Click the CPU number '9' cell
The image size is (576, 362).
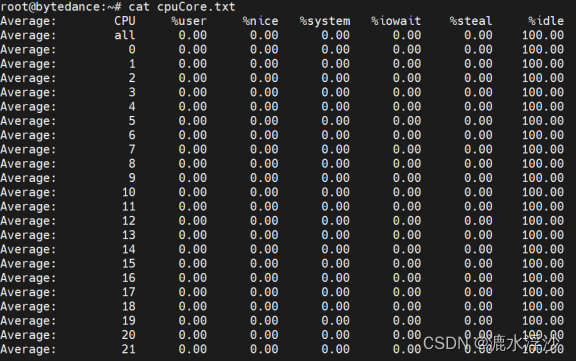tap(132, 178)
